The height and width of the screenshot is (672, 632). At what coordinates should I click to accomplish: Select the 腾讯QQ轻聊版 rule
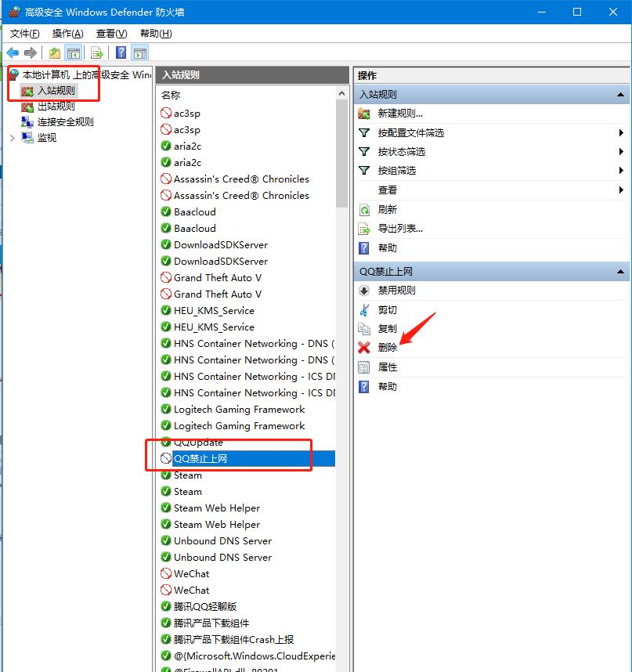pyautogui.click(x=205, y=607)
